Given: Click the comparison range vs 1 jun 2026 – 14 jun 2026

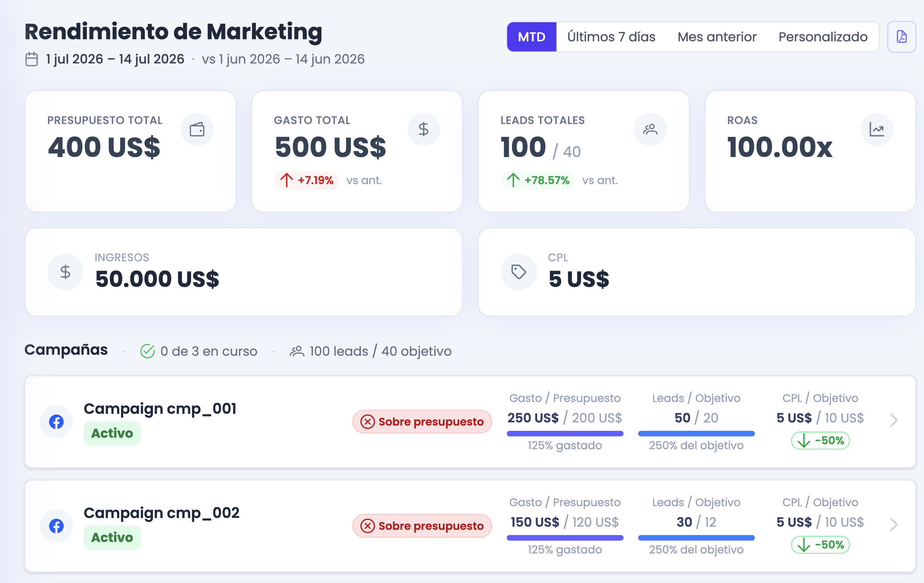Looking at the screenshot, I should pos(283,59).
